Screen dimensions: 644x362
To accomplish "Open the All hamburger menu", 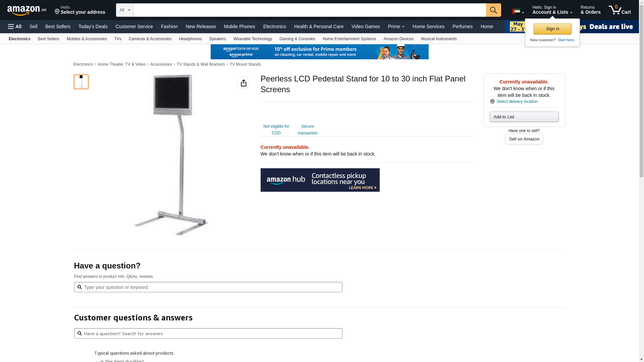I will click(15, 26).
